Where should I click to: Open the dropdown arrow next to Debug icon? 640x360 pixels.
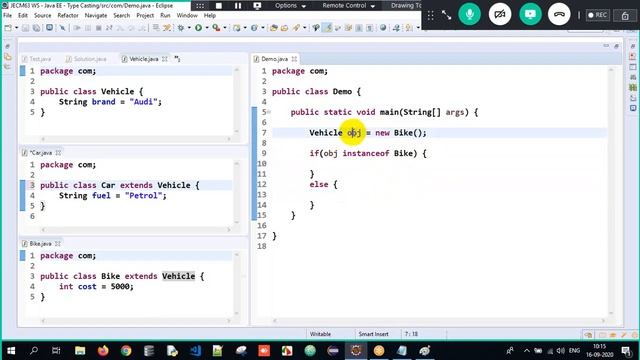pos(189,28)
